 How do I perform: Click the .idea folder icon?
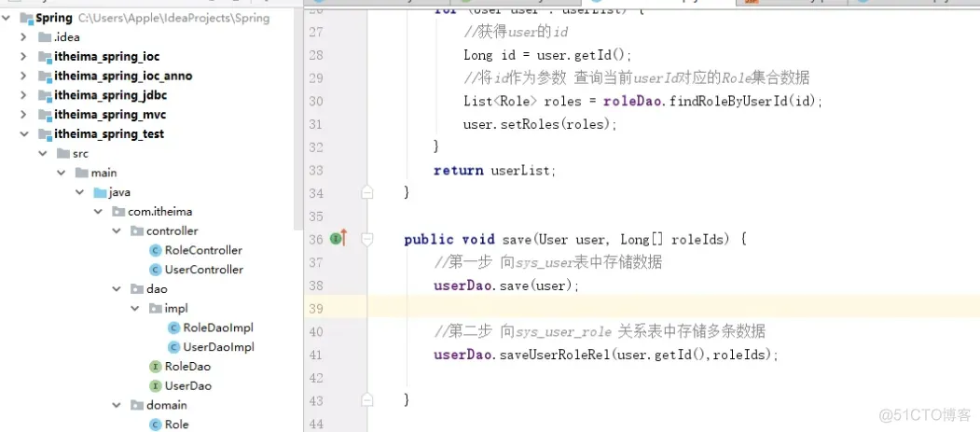pos(45,37)
